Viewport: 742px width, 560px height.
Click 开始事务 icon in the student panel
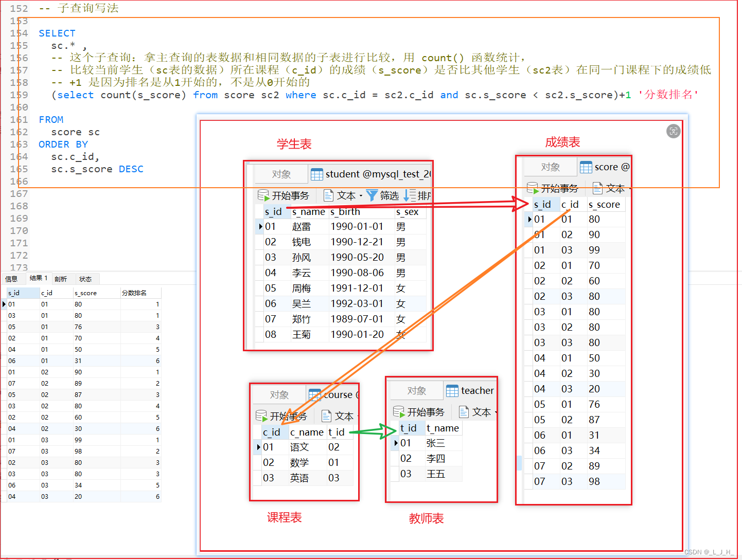pos(263,195)
